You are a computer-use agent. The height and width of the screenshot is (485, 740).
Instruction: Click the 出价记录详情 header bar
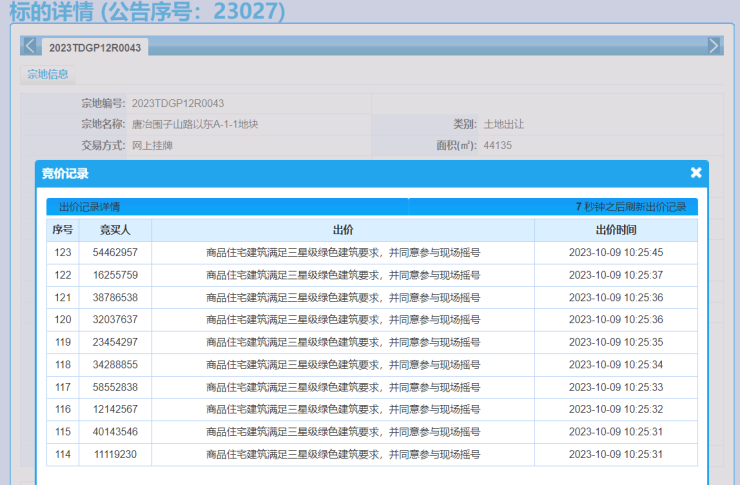coord(227,207)
